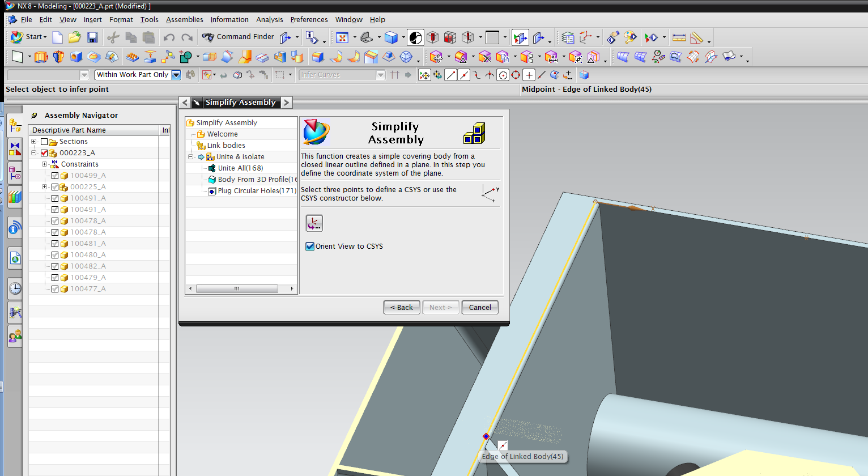868x476 pixels.
Task: Toggle checkbox for Sections node
Action: click(44, 142)
